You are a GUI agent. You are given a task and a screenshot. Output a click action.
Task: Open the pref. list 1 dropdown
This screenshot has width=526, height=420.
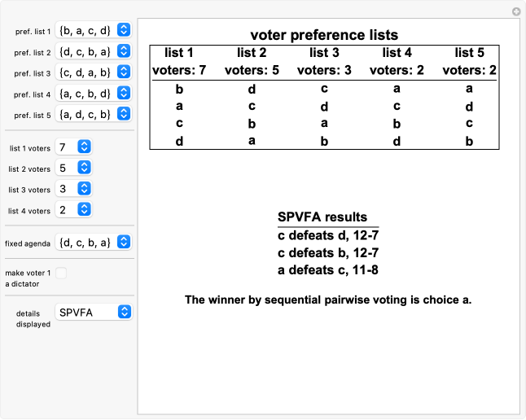tap(93, 30)
